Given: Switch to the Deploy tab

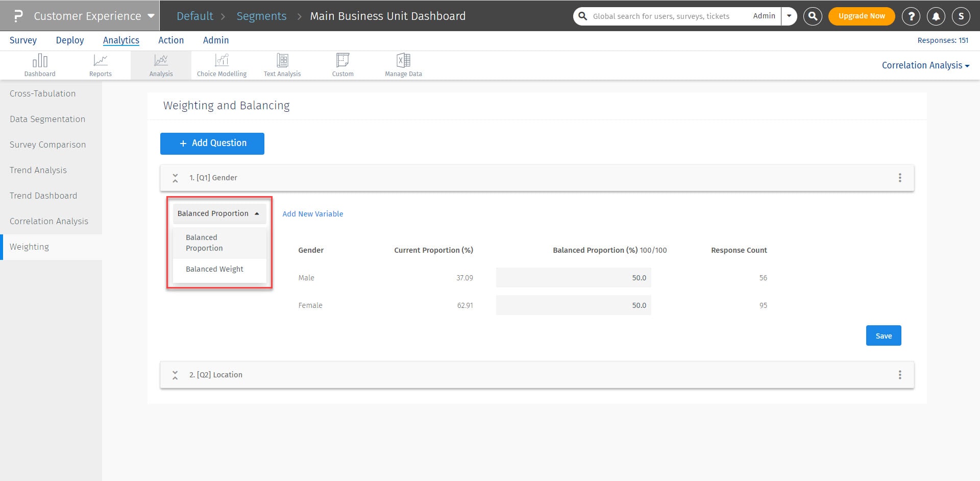Looking at the screenshot, I should [70, 40].
